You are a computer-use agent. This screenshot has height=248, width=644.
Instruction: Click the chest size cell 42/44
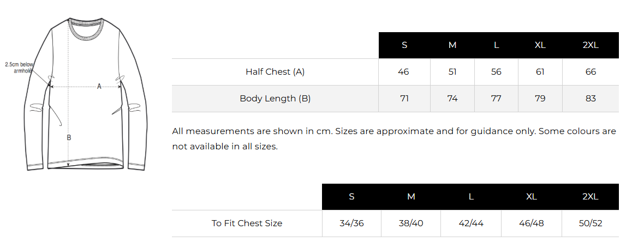[x=471, y=223]
